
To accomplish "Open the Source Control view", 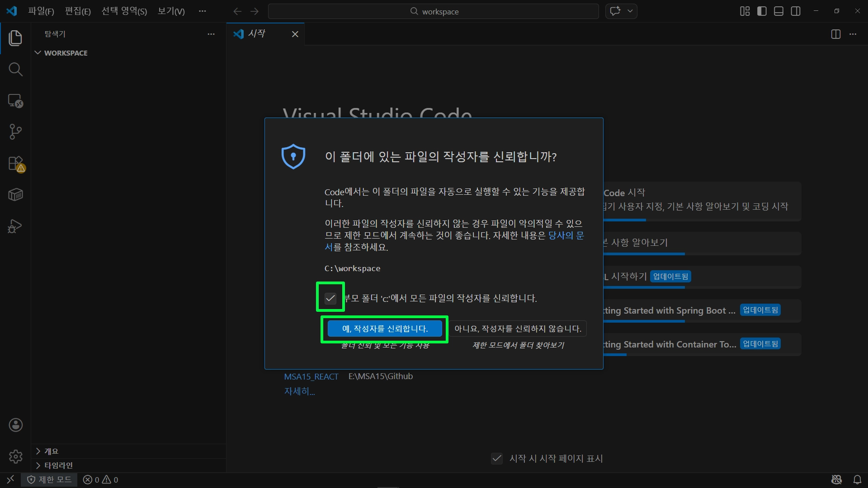I will 15,131.
